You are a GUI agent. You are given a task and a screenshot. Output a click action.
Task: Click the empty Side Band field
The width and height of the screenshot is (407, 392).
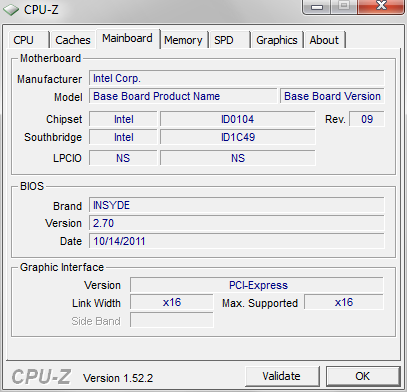(172, 320)
